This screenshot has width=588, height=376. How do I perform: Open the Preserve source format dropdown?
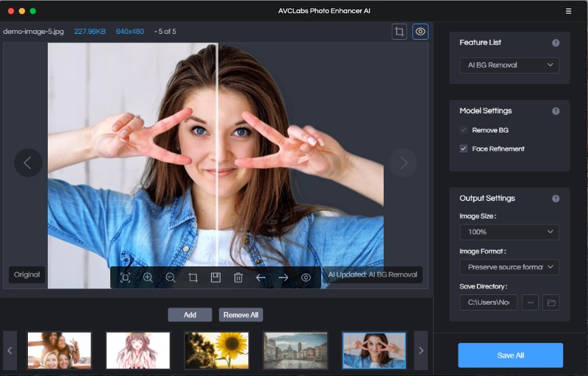(509, 267)
